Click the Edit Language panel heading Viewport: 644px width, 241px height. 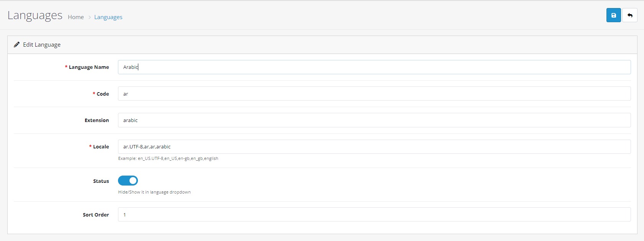[x=42, y=45]
